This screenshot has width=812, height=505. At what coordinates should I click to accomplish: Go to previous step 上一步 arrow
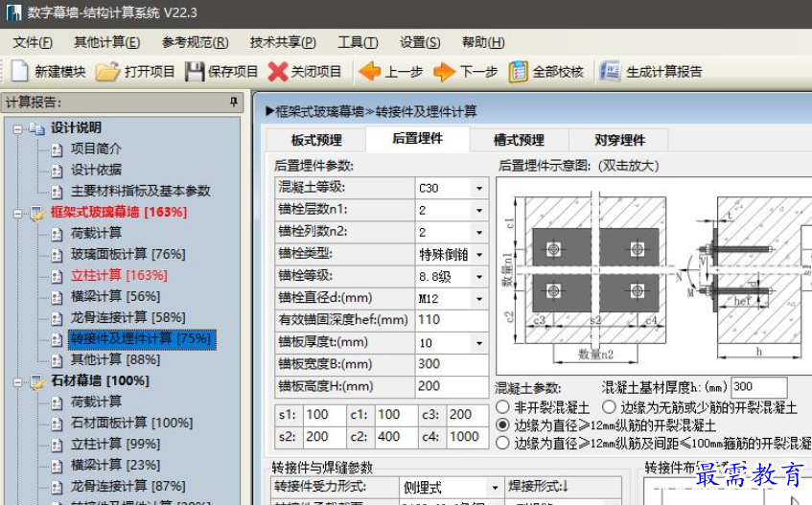point(370,72)
